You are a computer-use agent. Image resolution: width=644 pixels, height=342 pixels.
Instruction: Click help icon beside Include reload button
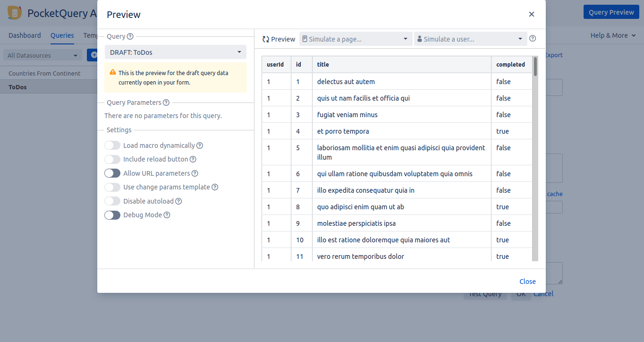click(x=193, y=159)
